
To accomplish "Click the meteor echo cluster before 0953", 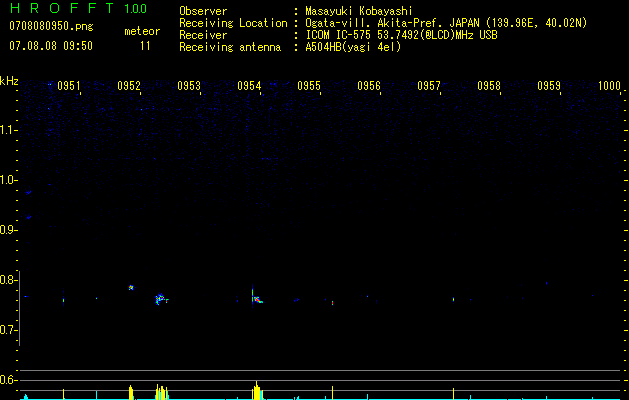I will (160, 299).
